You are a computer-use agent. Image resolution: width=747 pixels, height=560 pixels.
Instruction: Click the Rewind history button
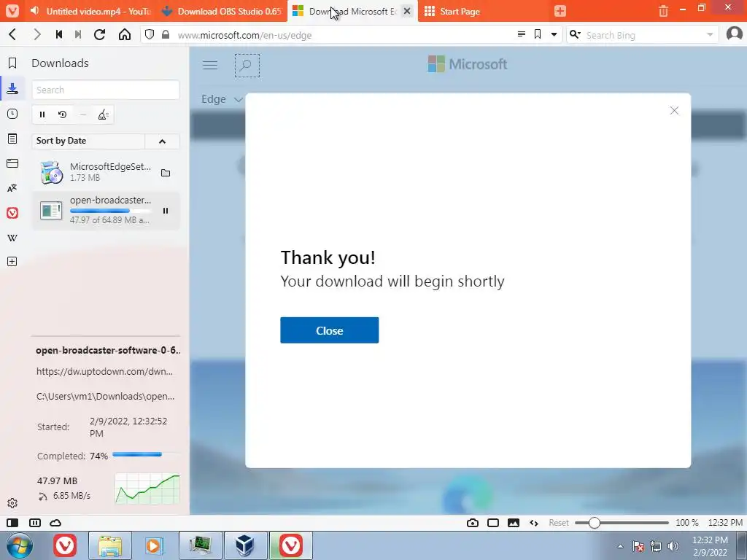pos(59,34)
